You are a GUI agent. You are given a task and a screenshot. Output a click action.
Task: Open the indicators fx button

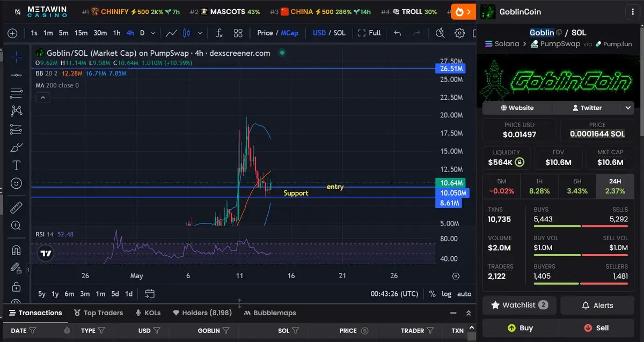pos(219,33)
